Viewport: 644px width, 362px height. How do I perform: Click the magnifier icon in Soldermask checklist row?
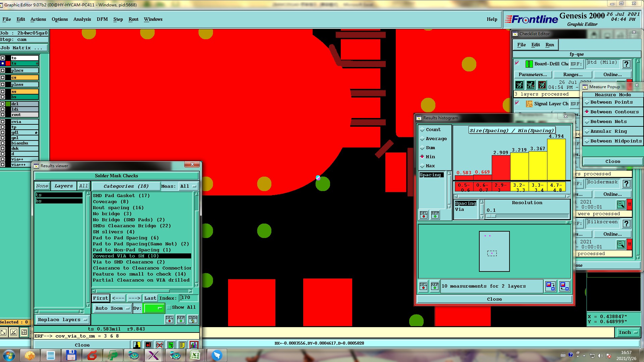pos(621,204)
